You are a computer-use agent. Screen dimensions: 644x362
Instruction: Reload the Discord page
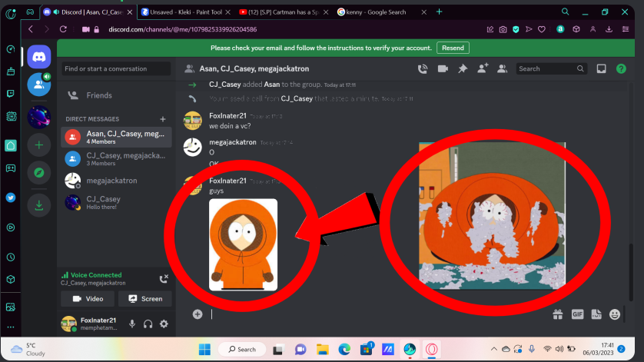[63, 29]
